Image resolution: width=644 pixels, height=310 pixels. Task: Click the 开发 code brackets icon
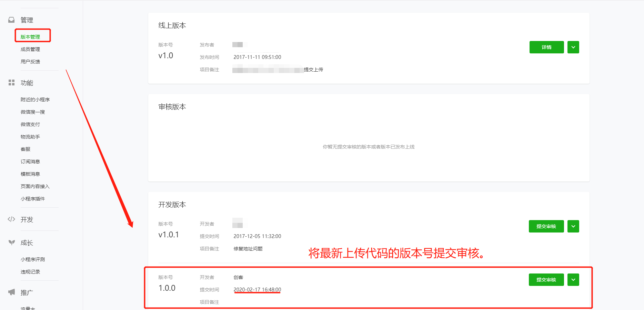(x=11, y=219)
